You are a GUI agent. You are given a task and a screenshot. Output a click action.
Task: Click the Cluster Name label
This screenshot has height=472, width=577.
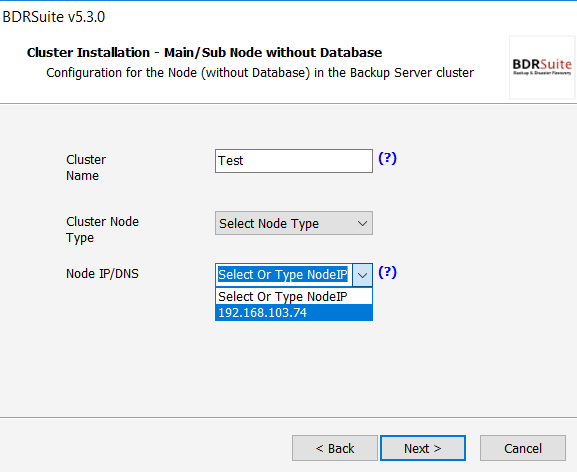pyautogui.click(x=86, y=168)
